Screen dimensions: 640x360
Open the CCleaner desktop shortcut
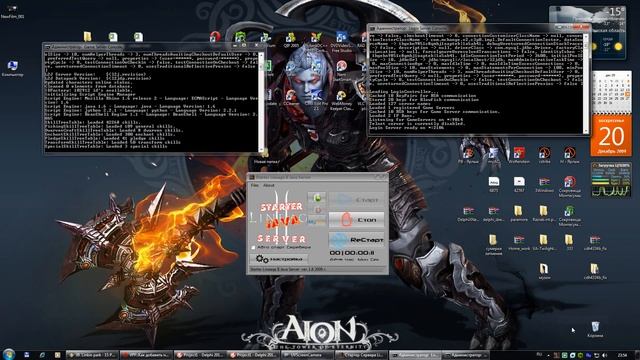coord(291,98)
